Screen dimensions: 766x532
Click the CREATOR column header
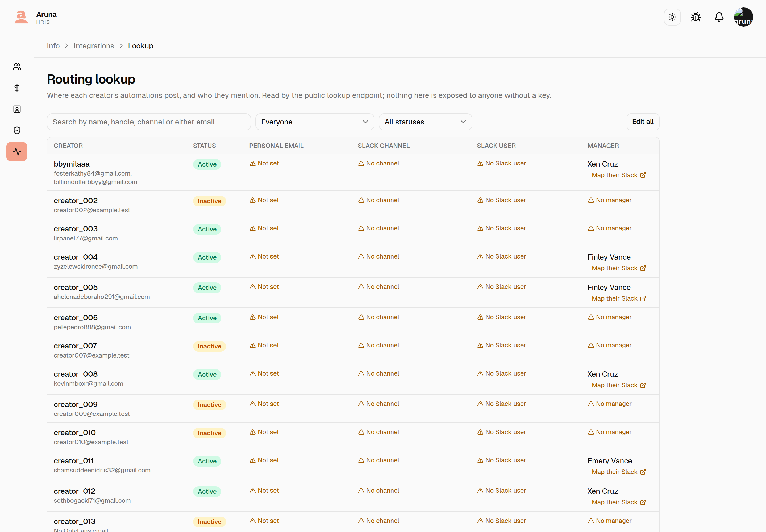68,146
